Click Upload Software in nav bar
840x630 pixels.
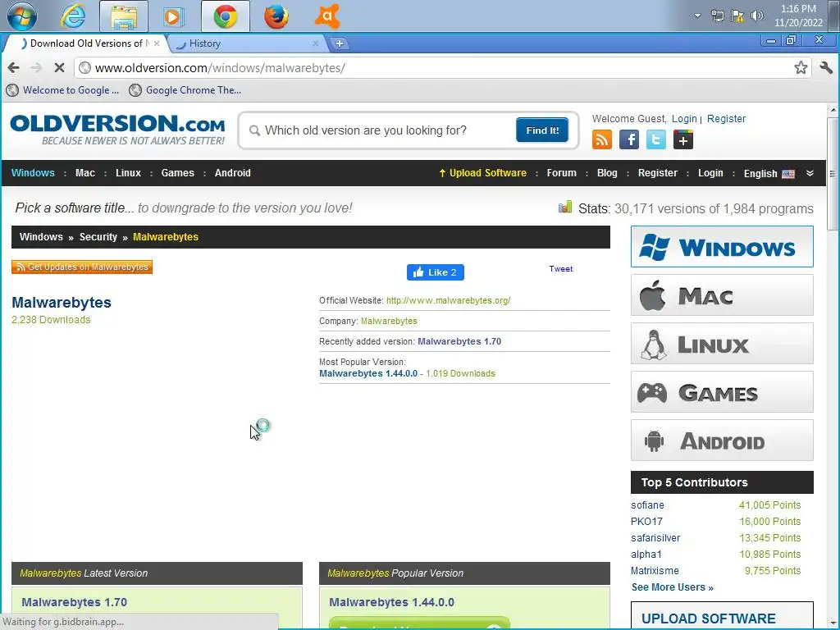[x=482, y=173]
